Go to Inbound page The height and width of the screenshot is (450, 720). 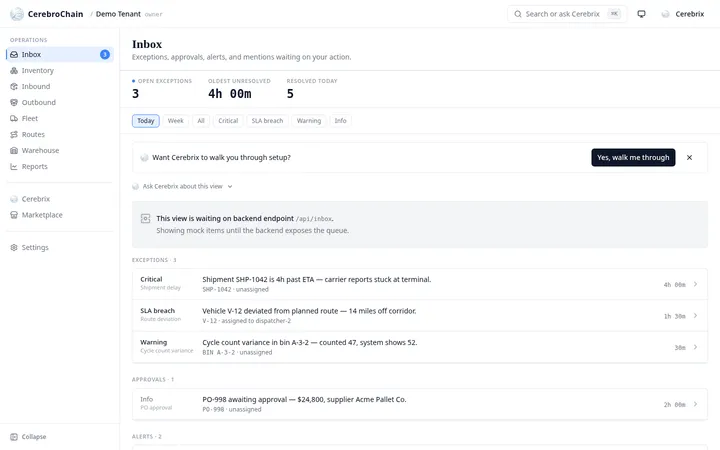[x=60, y=86]
